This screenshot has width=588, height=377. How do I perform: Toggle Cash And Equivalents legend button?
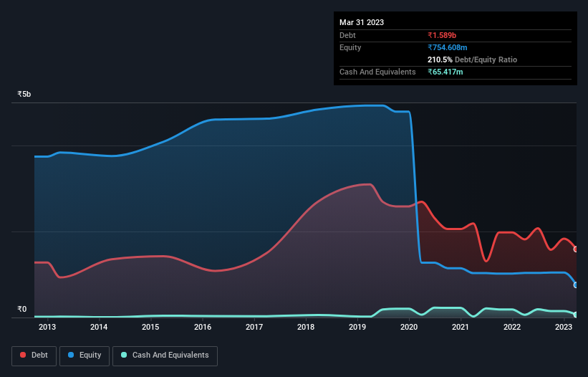coord(165,355)
